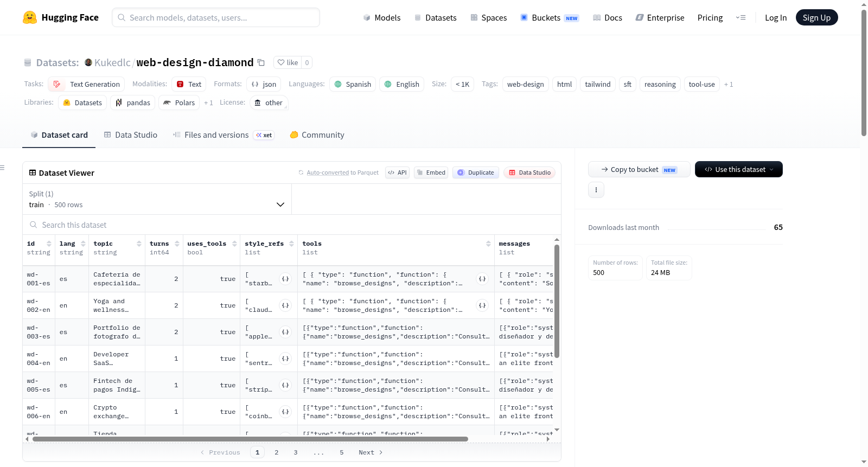
Task: Click the tailwind tag
Action: (598, 84)
